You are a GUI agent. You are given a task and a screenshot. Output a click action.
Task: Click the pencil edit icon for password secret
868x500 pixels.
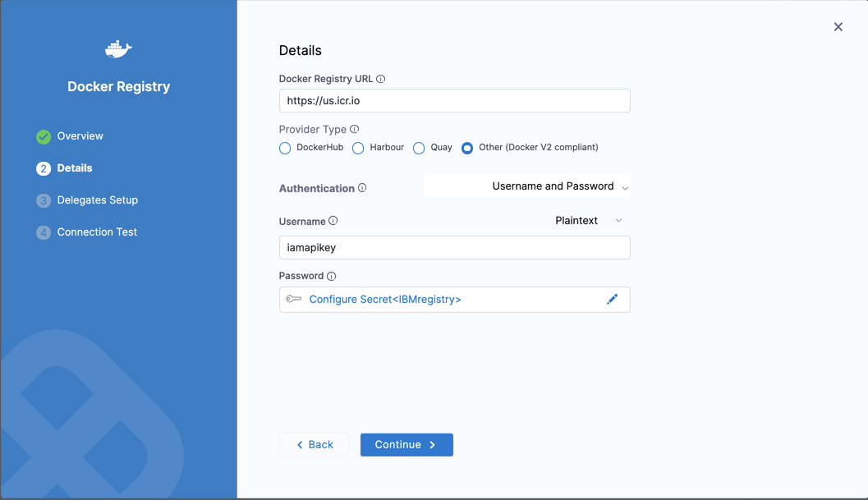[x=612, y=300]
